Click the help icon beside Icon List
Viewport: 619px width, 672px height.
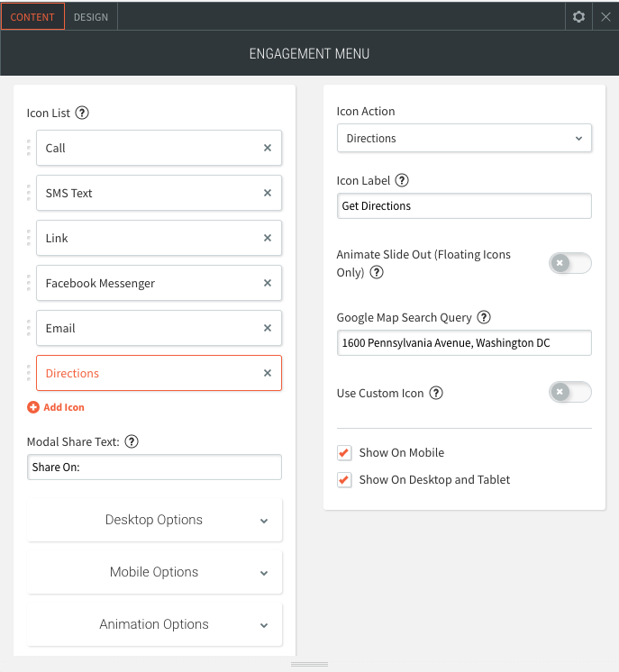tap(82, 113)
